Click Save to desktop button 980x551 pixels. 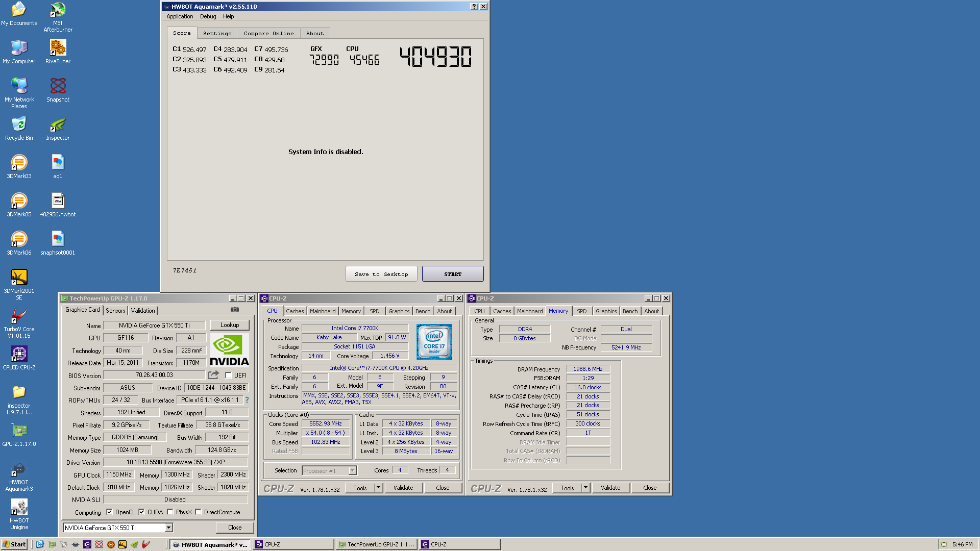(x=381, y=274)
